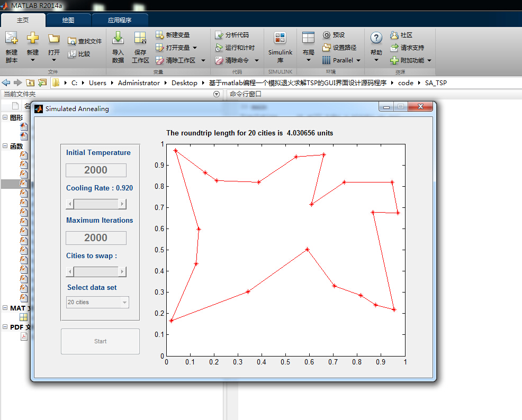
Task: Click the forward arrow in address bar
Action: pyautogui.click(x=18, y=83)
